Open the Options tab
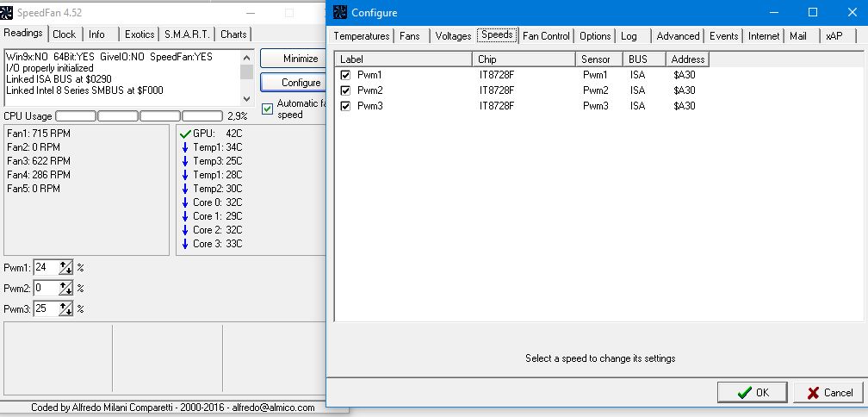The height and width of the screenshot is (417, 868). click(595, 36)
